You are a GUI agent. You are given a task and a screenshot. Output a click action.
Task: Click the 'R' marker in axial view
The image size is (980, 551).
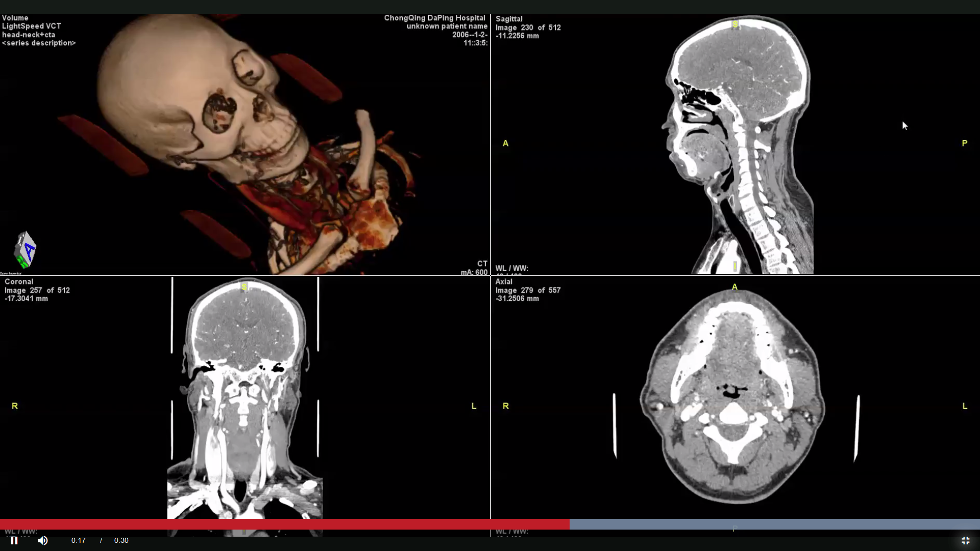(x=506, y=406)
